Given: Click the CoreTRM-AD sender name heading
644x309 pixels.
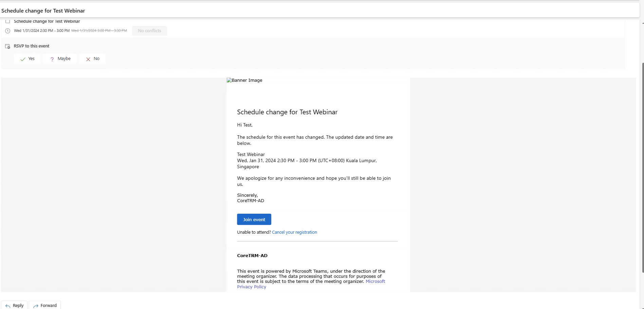Looking at the screenshot, I should coord(252,255).
